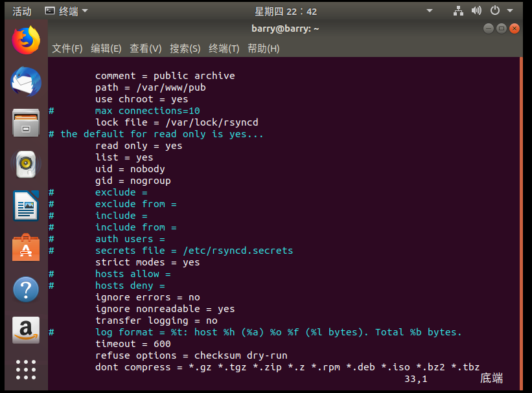Click the network status icon

(x=459, y=11)
